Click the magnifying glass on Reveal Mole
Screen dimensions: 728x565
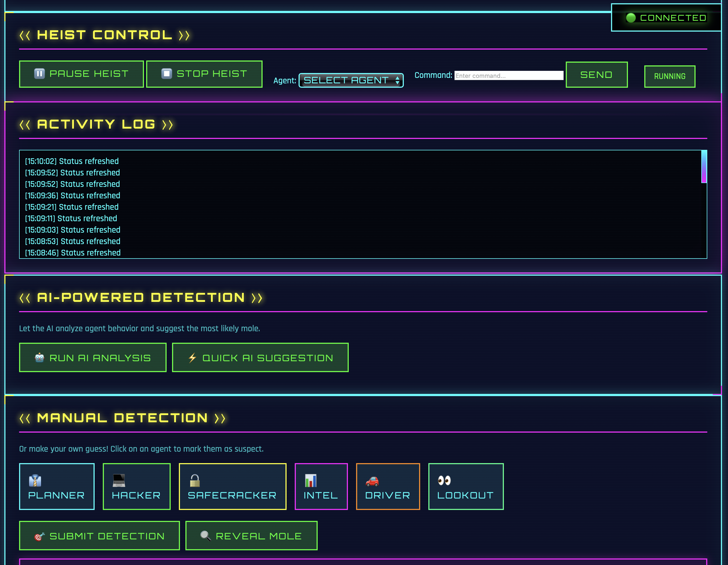(205, 536)
